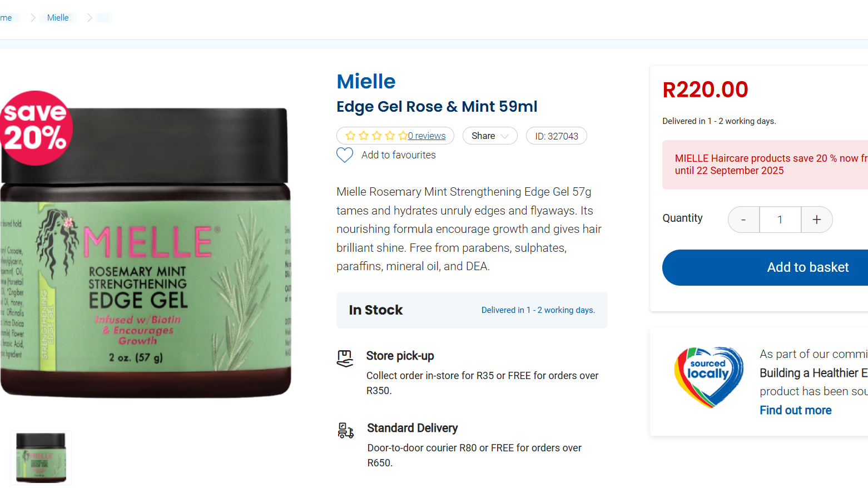Click the fifth rating star
868x488 pixels.
[403, 136]
